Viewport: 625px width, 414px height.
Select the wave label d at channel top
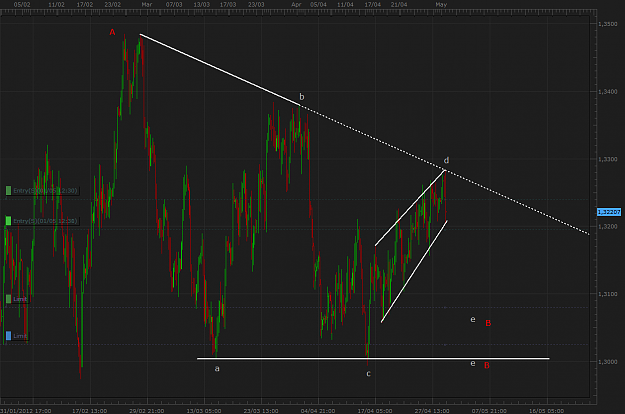point(446,160)
